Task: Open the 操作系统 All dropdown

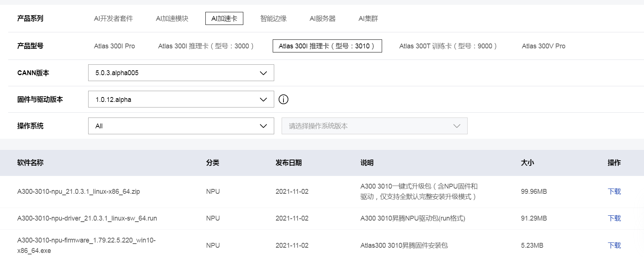Action: click(181, 126)
